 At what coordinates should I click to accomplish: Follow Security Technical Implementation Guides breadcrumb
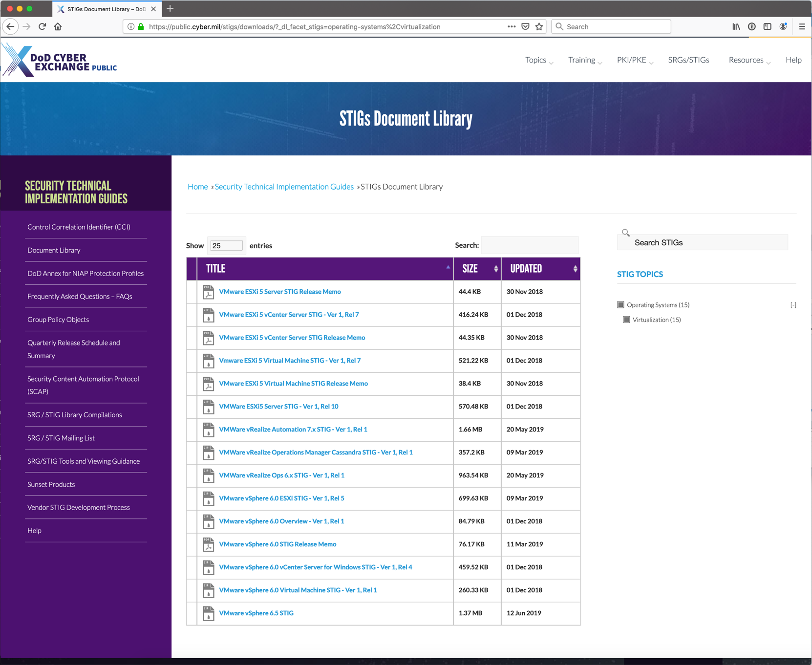pos(284,187)
